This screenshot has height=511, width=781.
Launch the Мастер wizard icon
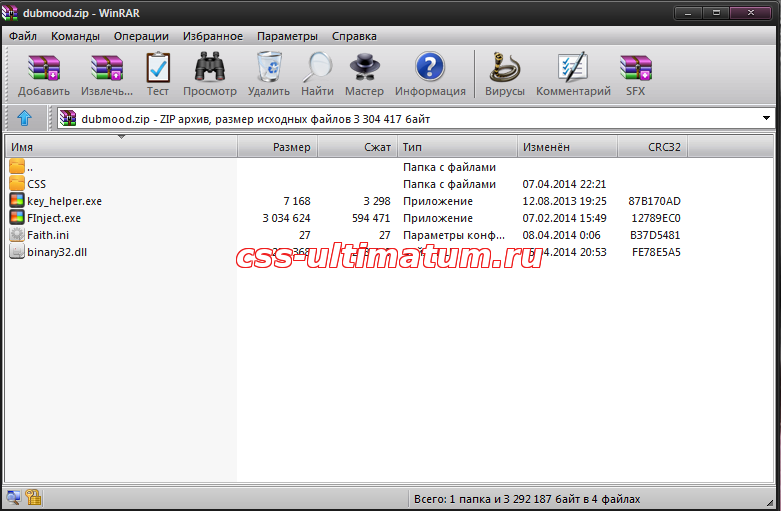pos(365,67)
